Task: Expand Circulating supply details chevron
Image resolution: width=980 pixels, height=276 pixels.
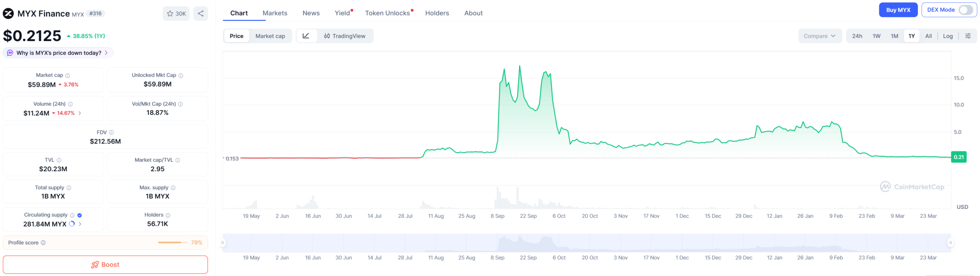Action: 80,224
